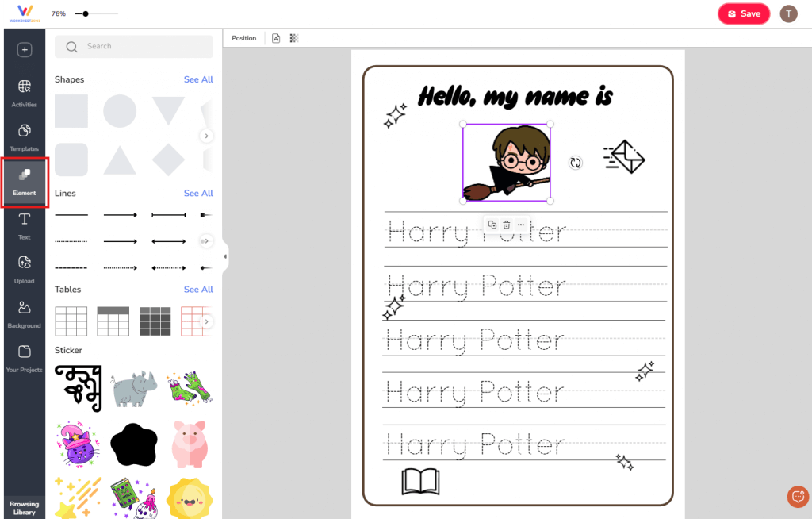Click the search magnifier icon
The height and width of the screenshot is (519, 812).
pyautogui.click(x=72, y=47)
